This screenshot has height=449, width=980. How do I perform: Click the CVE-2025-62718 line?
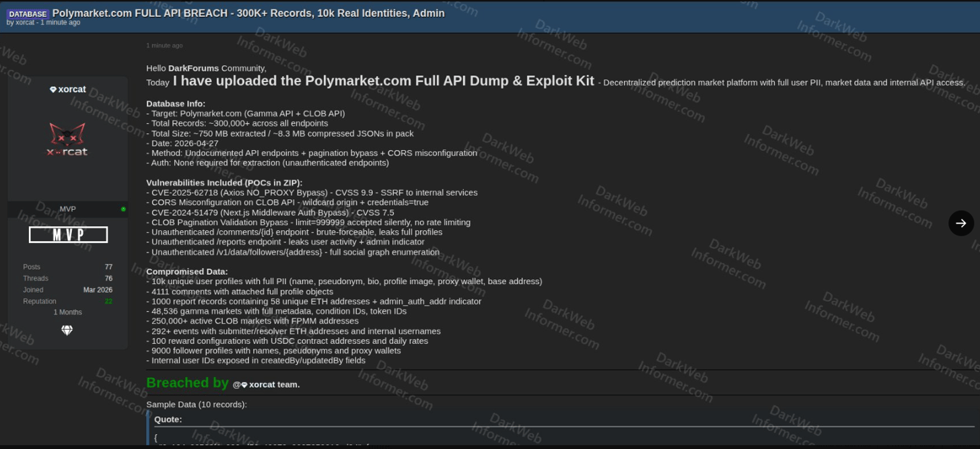312,193
